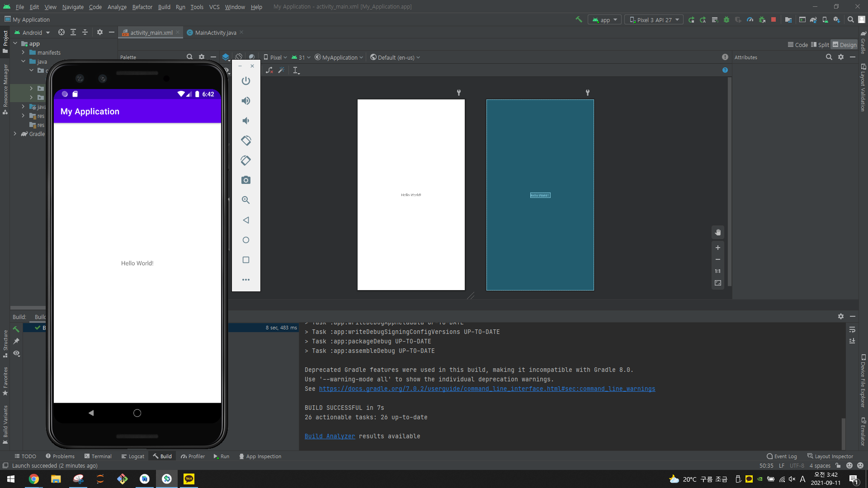Expand the manifests folder in project tree

(x=23, y=53)
